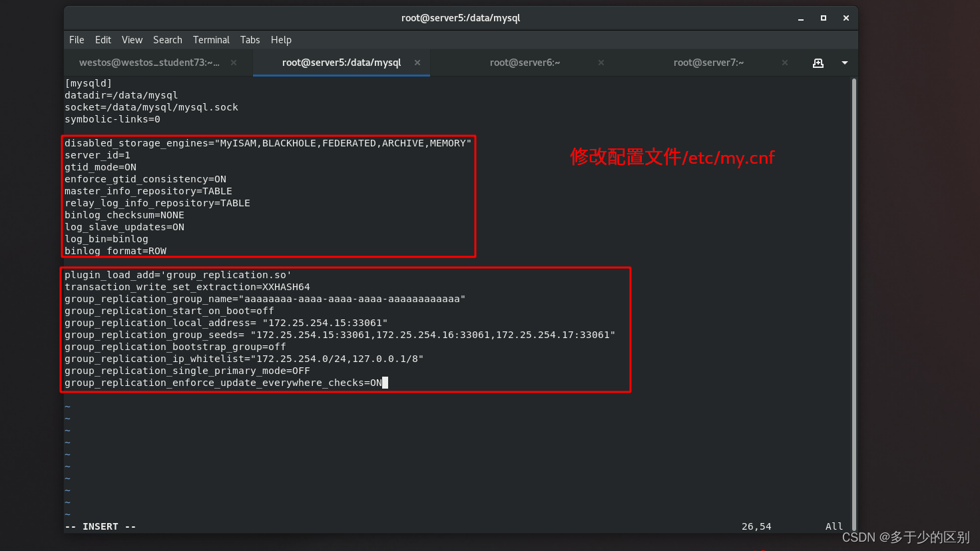The image size is (980, 551).
Task: Close the root@server7 tab
Action: 785,63
